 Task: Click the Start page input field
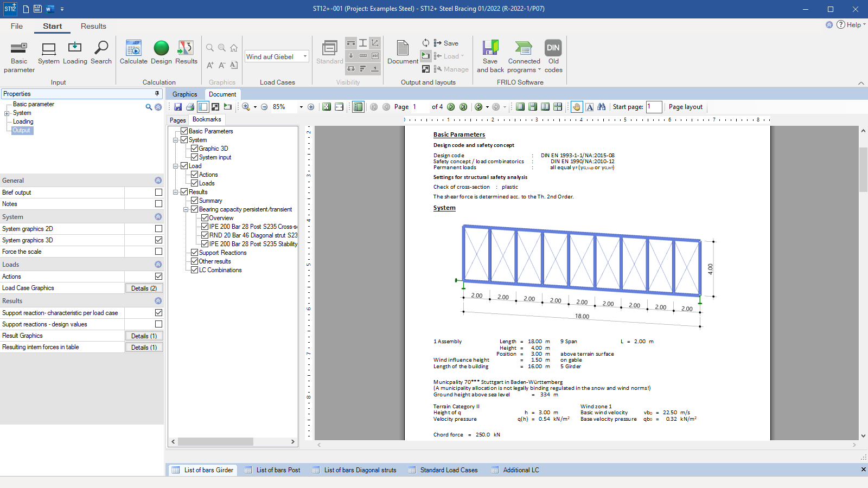[x=654, y=107]
